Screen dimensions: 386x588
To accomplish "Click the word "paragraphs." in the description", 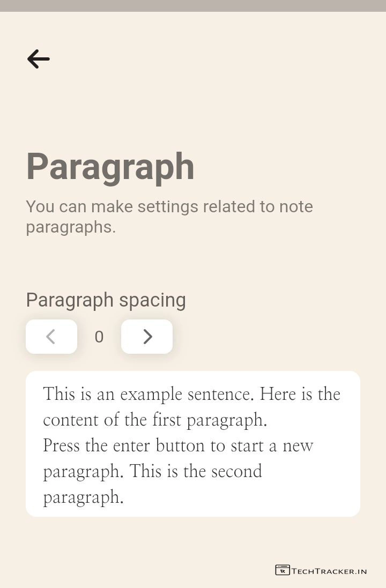I will point(71,227).
